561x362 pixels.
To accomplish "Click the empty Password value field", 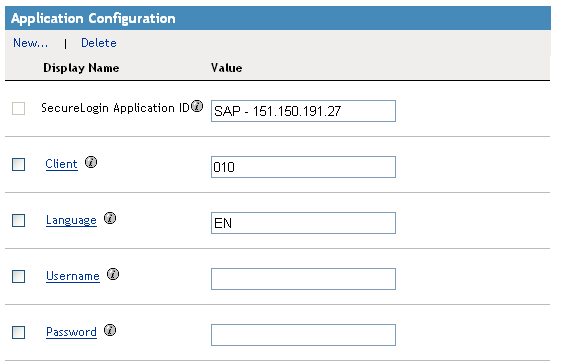I will (303, 335).
